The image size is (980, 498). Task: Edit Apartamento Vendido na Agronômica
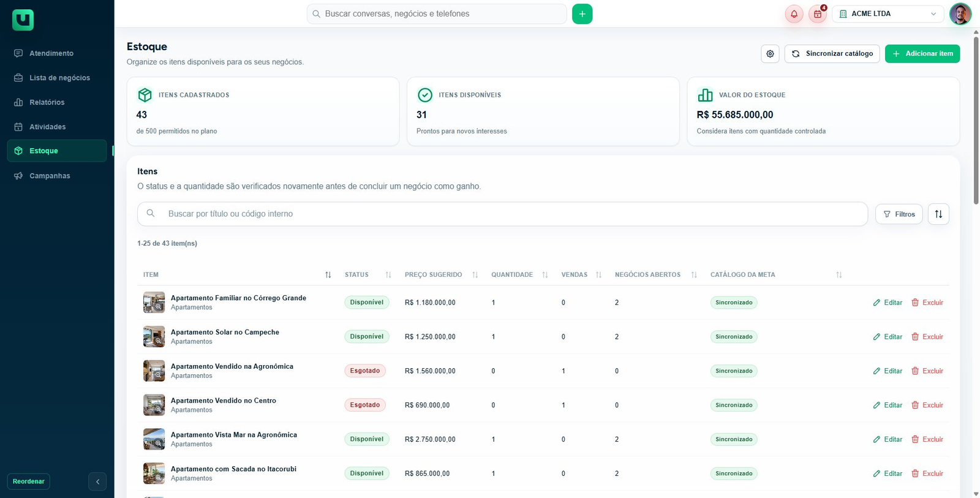pyautogui.click(x=888, y=371)
